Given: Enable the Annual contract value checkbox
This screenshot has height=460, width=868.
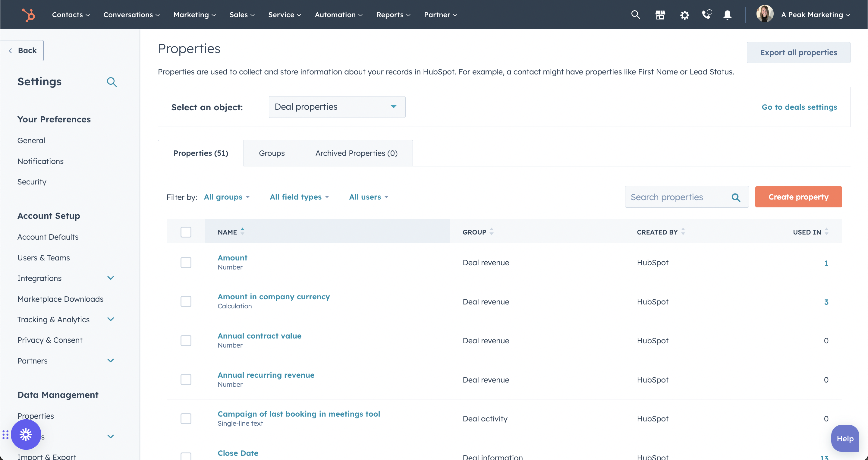Looking at the screenshot, I should point(185,340).
